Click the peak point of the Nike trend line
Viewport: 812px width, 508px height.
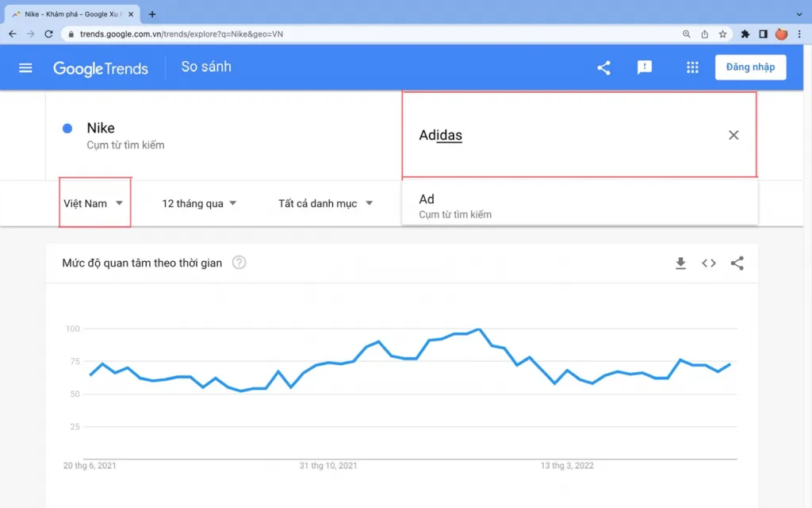(480, 329)
